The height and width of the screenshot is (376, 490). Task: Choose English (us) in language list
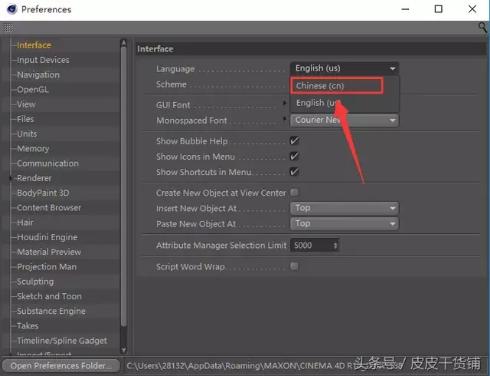(x=344, y=103)
